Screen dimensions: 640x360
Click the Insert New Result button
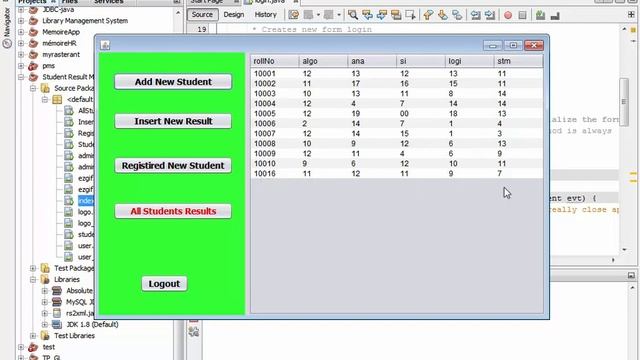(173, 121)
